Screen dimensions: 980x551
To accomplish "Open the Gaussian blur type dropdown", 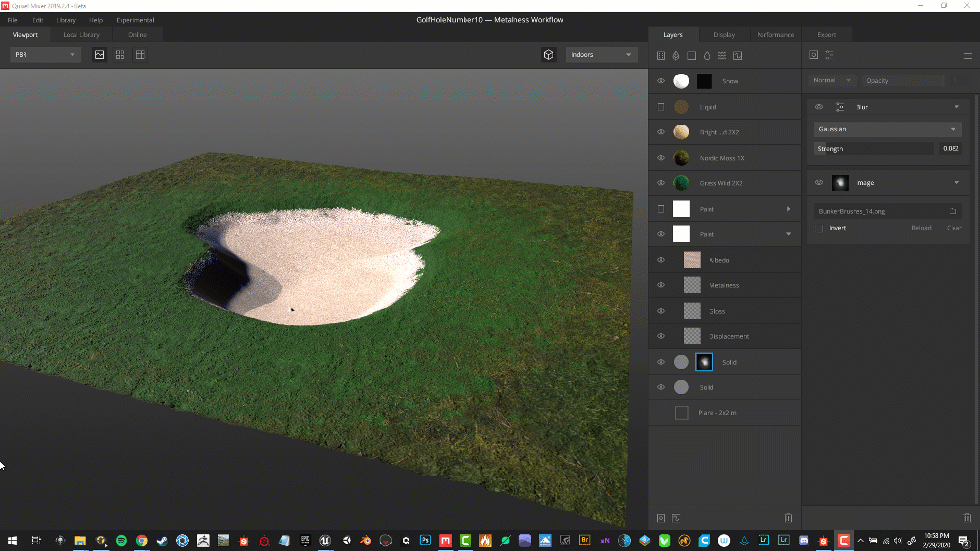I will pos(888,129).
